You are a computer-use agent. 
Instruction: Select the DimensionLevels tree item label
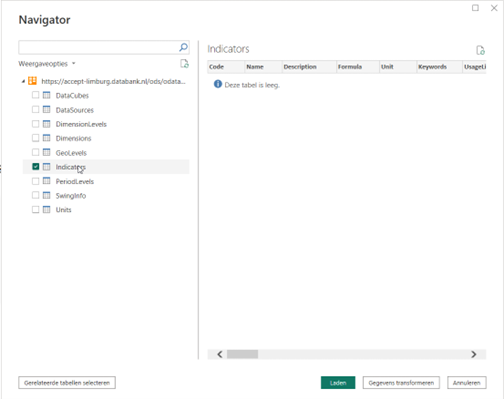[81, 124]
